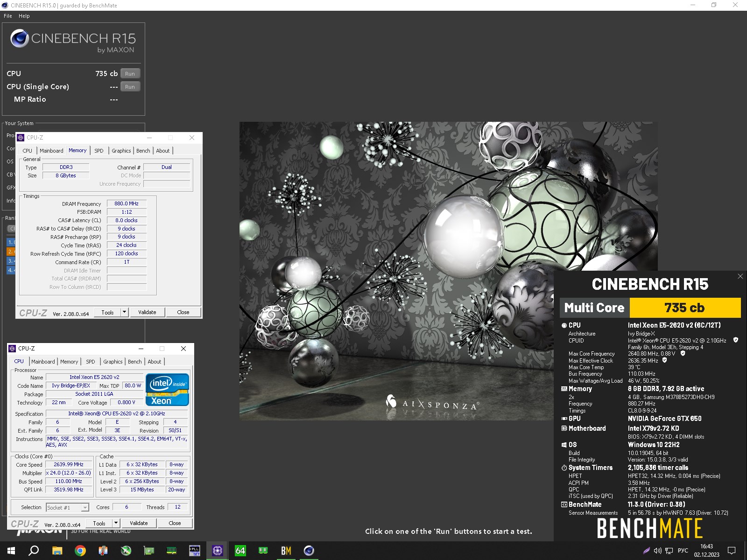Open SPD tab in lower CPU-Z window
The height and width of the screenshot is (560, 747).
tap(91, 362)
